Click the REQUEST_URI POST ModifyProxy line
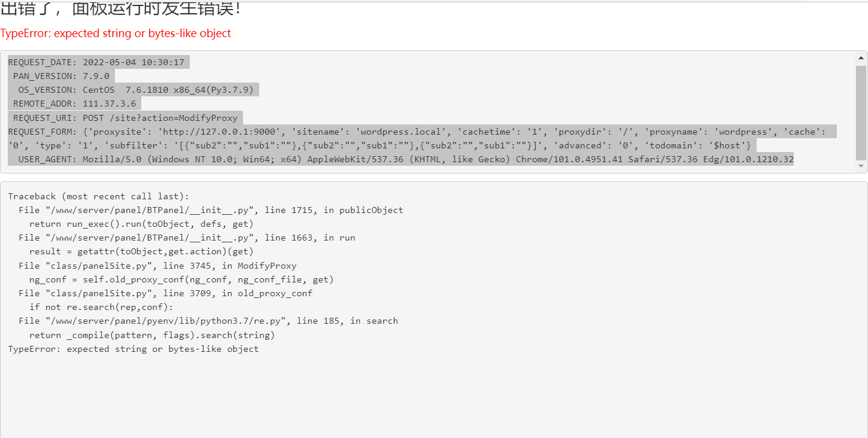 pos(125,118)
